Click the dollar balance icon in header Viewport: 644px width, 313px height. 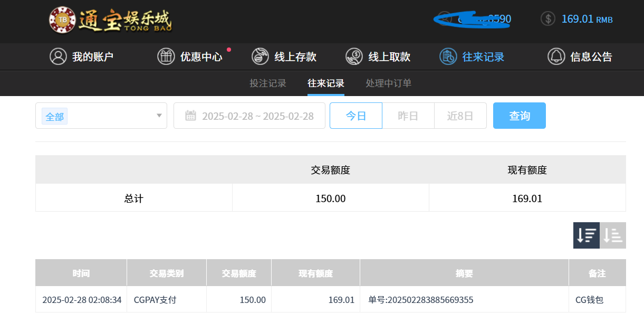pyautogui.click(x=548, y=19)
